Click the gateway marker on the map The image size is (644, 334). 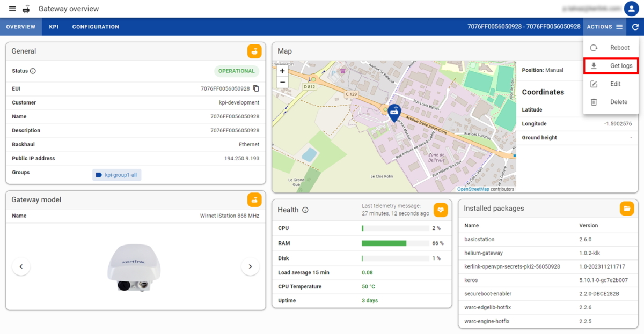394,112
